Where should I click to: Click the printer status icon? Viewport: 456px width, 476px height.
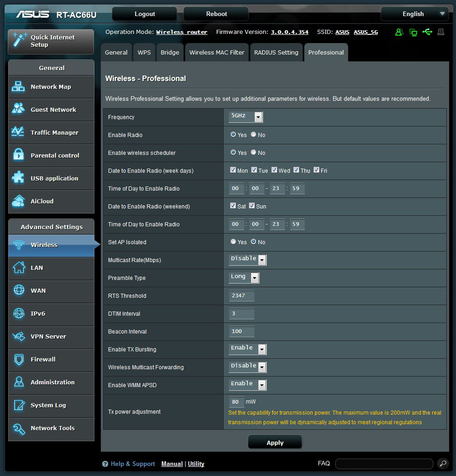(441, 32)
